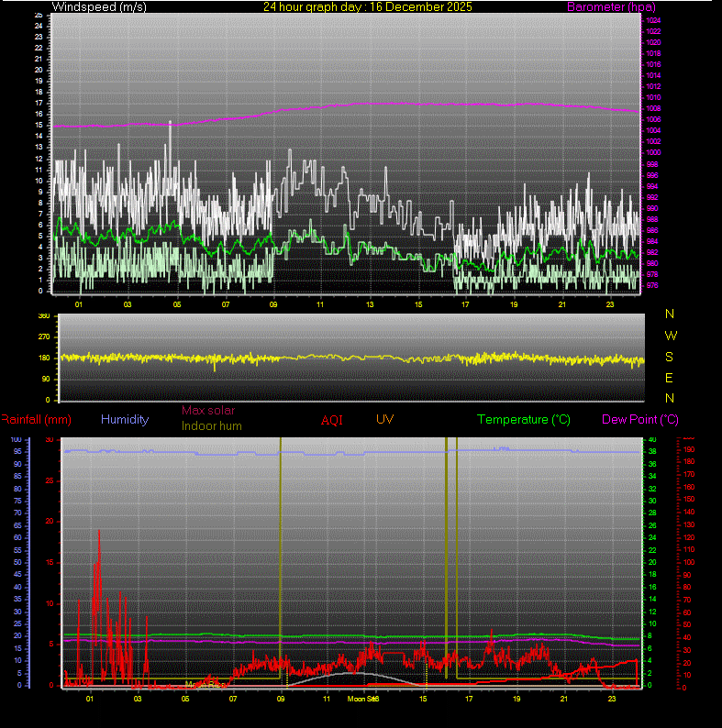Screen dimensions: 722x728
Task: Click the '270' wind direction axis value
Action: 44,336
